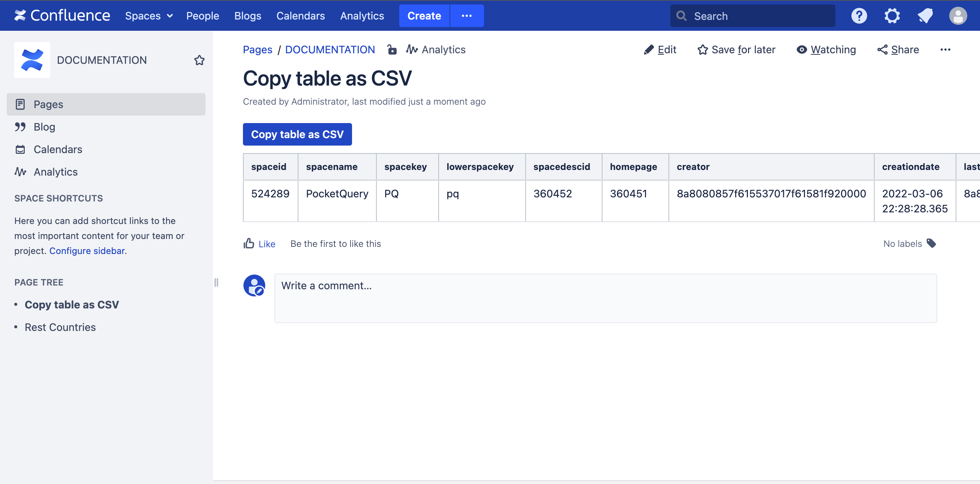The height and width of the screenshot is (484, 980).
Task: Open the page more actions ellipsis
Action: pyautogui.click(x=945, y=50)
